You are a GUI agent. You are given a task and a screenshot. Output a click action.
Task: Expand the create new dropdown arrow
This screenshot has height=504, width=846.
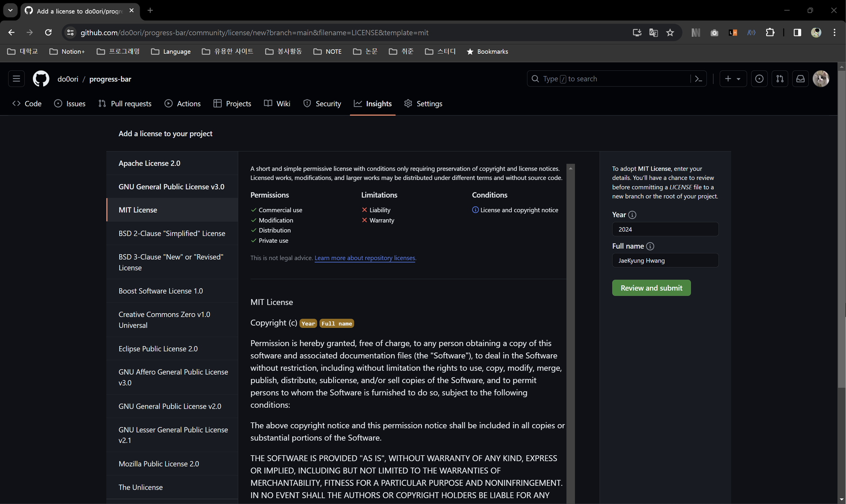point(739,79)
